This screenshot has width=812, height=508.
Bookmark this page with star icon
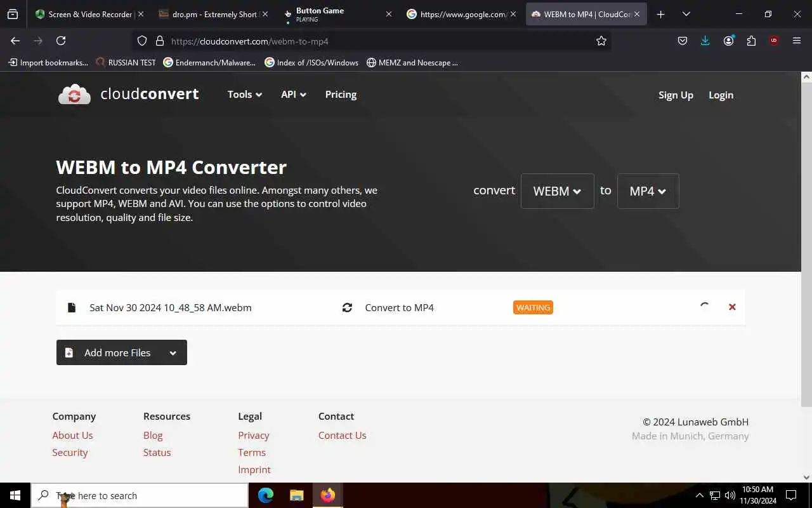tap(601, 41)
